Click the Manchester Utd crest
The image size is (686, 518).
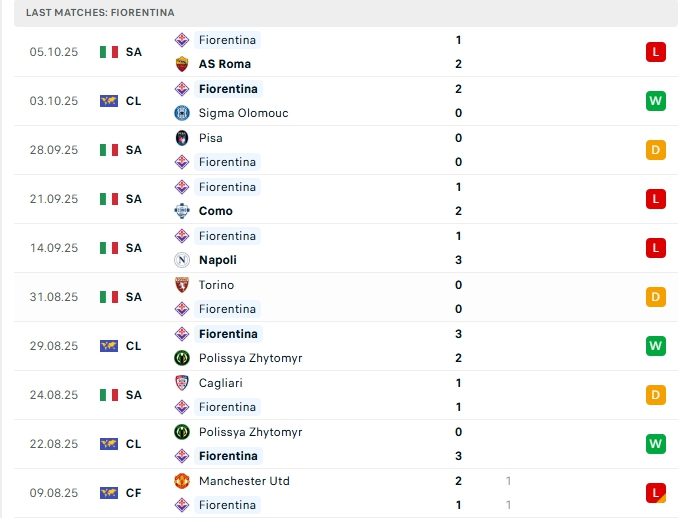click(182, 481)
